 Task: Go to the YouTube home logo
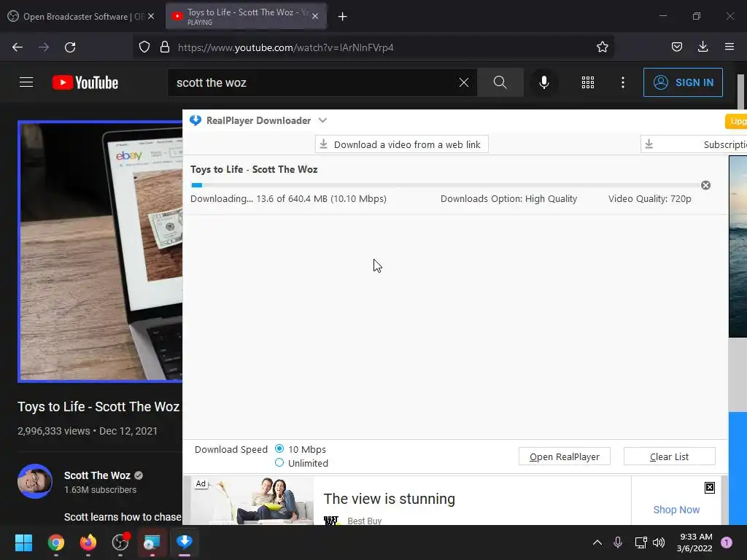85,82
